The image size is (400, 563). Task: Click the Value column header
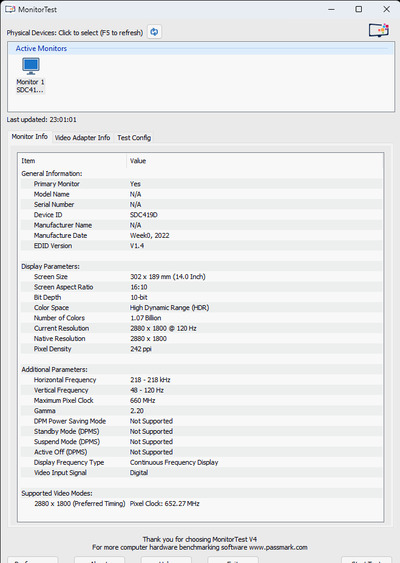[x=255, y=161]
